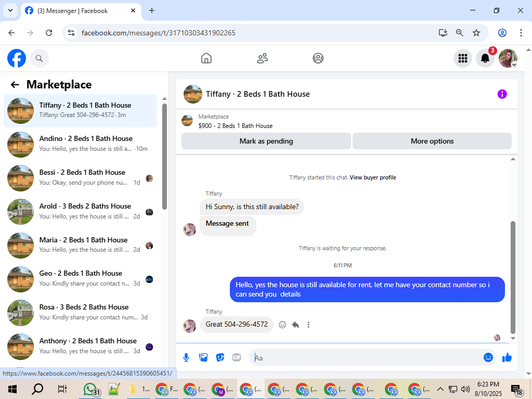The image size is (532, 399).
Task: Click the Facebook logo icon
Action: (17, 58)
